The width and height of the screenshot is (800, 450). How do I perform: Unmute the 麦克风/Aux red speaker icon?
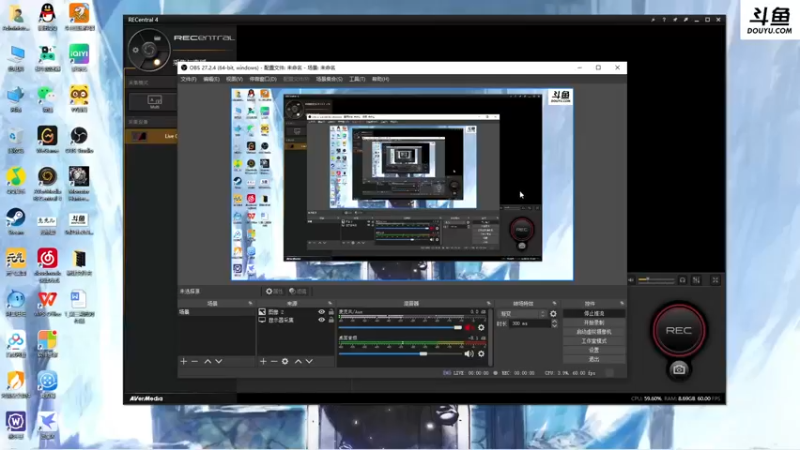pos(469,328)
